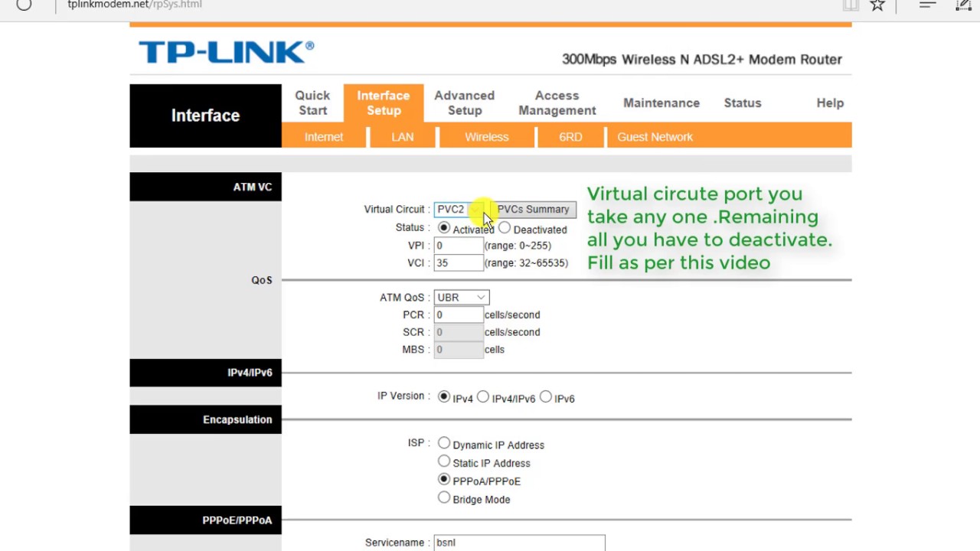Select the IPv4/IPv6 radio button

click(x=483, y=397)
